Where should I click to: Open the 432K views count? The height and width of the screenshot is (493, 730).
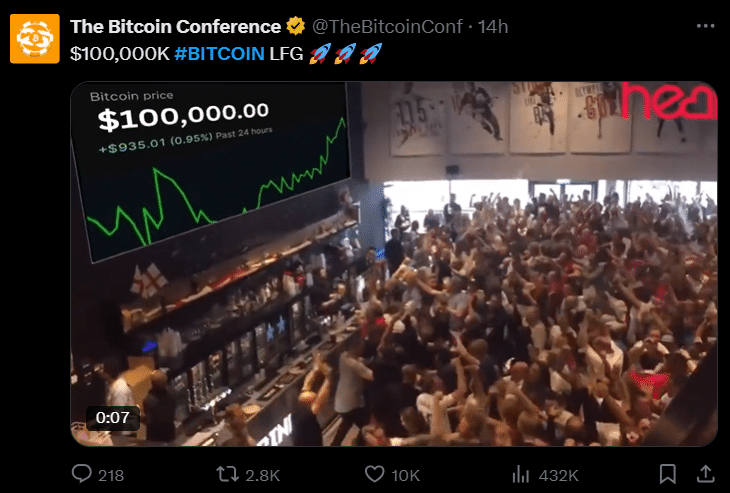click(558, 475)
